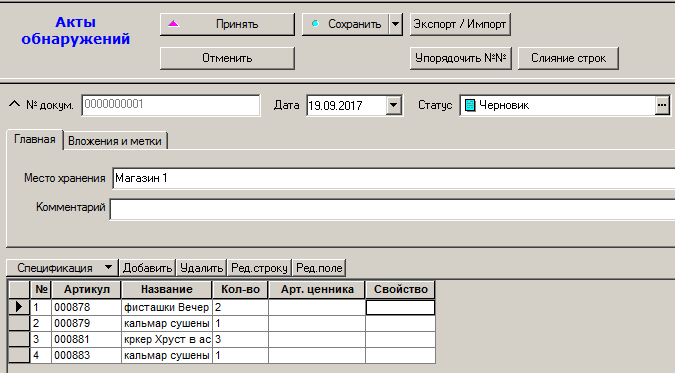Click the cyan dot icon on Сохранить
The height and width of the screenshot is (373, 675).
coord(315,24)
